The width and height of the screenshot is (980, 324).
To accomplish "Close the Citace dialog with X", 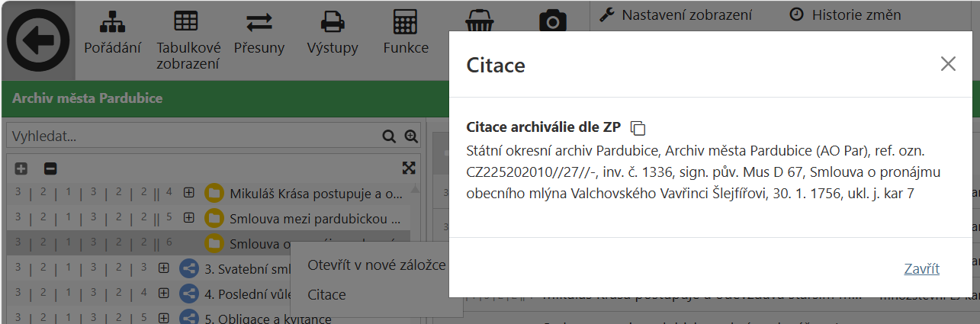I will tap(948, 64).
